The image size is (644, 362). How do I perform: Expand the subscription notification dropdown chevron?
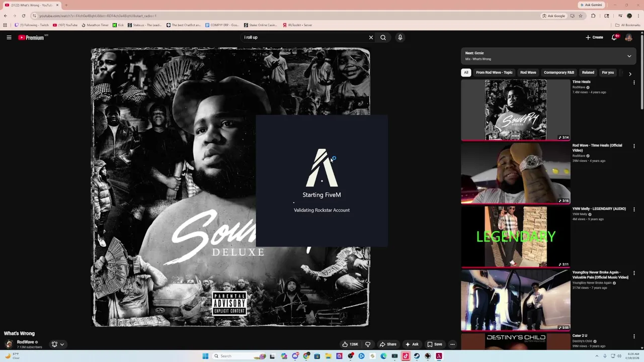(x=62, y=344)
